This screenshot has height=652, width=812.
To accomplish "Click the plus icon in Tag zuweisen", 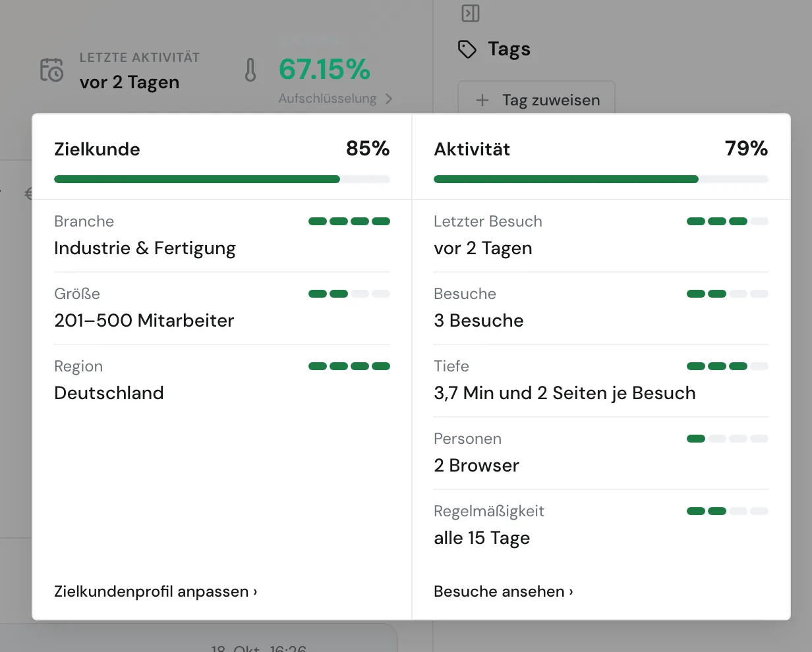I will (x=482, y=100).
